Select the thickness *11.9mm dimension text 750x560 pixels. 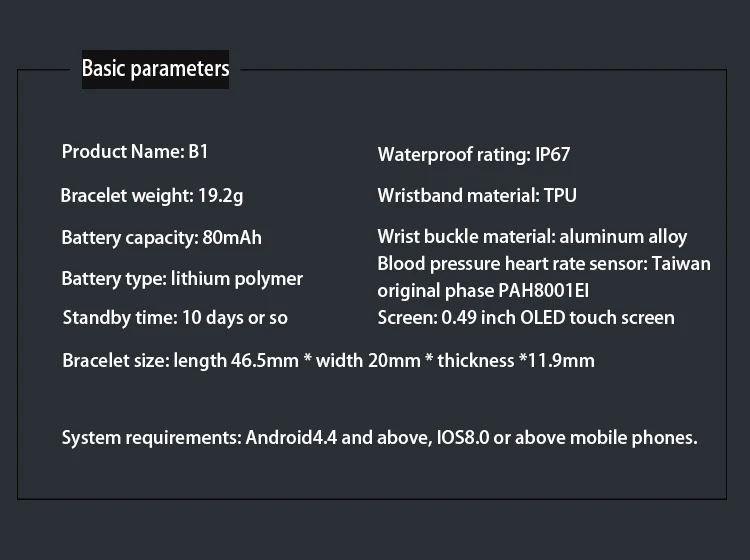[516, 360]
